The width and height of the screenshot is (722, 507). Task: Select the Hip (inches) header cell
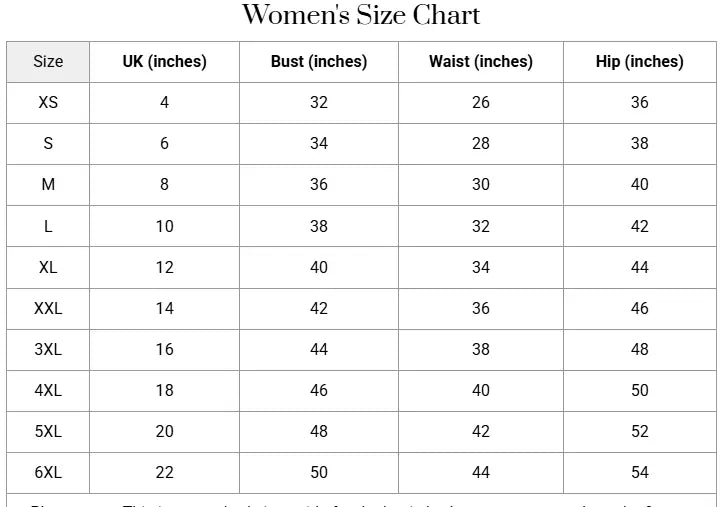[640, 62]
